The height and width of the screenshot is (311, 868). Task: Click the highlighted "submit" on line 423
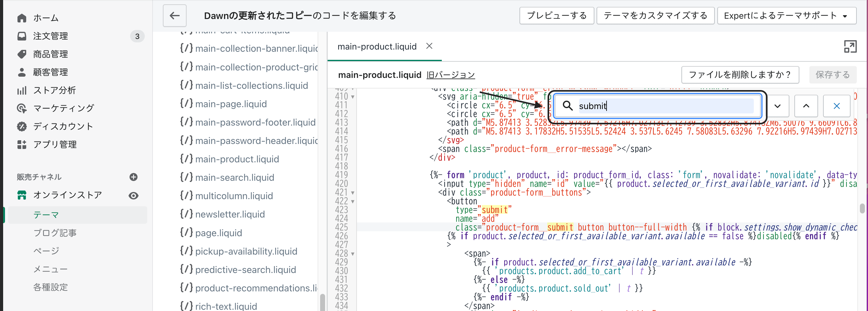click(x=494, y=210)
